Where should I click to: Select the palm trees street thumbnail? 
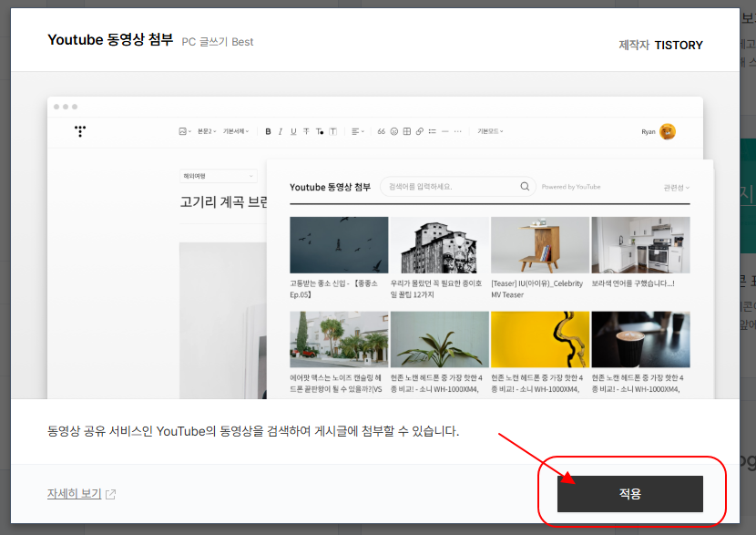pos(339,339)
